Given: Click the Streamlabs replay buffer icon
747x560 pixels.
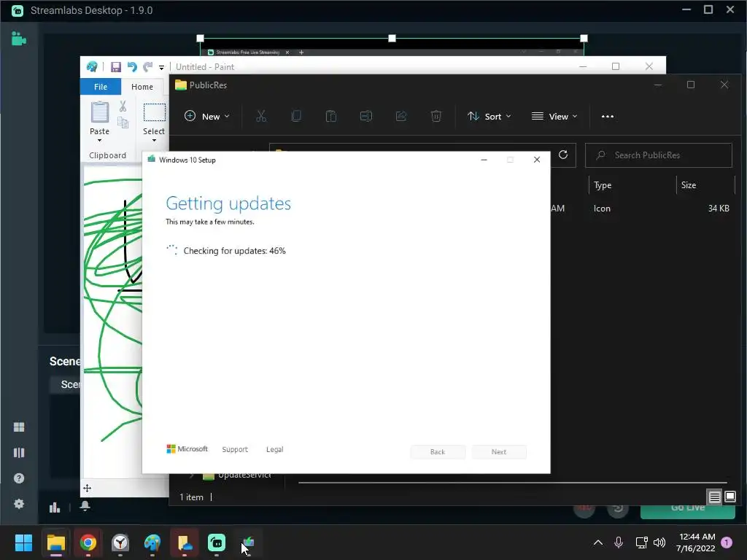Looking at the screenshot, I should pos(618,511).
